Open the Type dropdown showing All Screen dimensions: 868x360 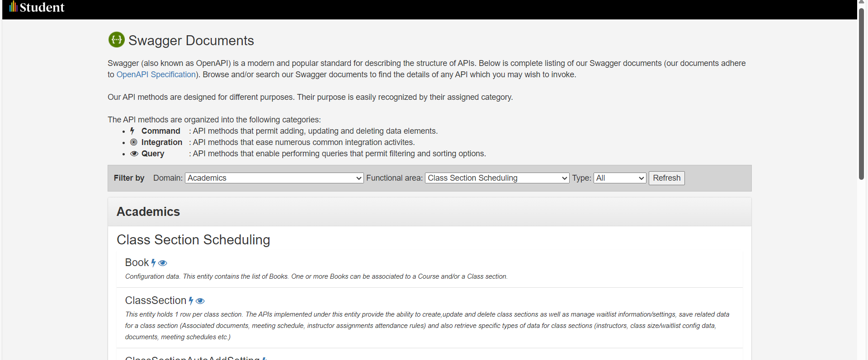[620, 178]
